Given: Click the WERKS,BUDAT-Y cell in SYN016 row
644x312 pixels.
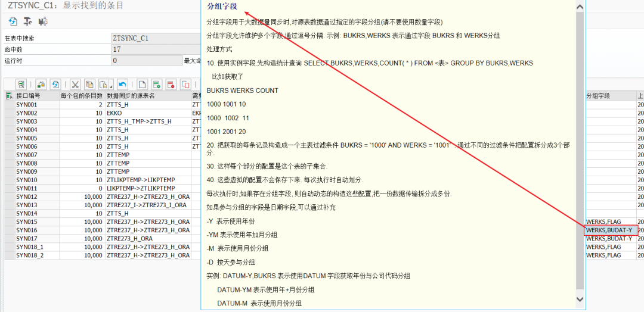Looking at the screenshot, I should coord(611,230).
